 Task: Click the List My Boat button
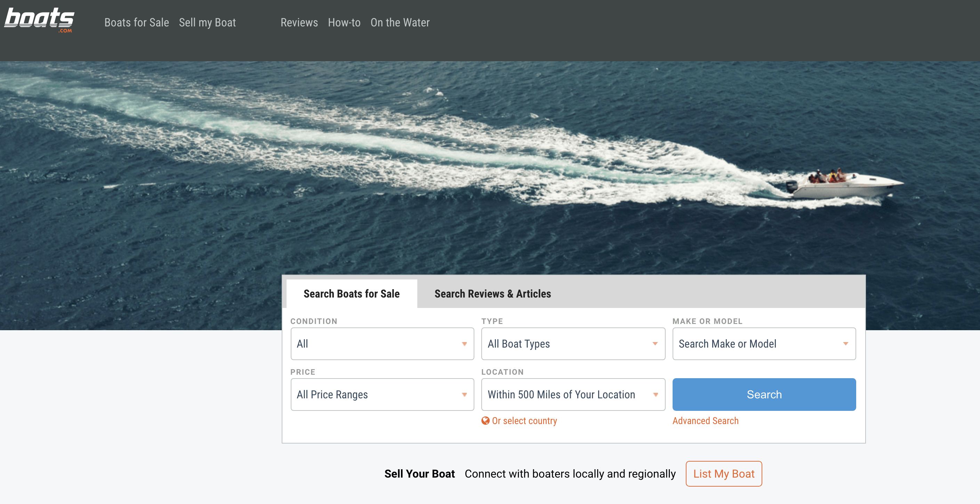(x=723, y=473)
